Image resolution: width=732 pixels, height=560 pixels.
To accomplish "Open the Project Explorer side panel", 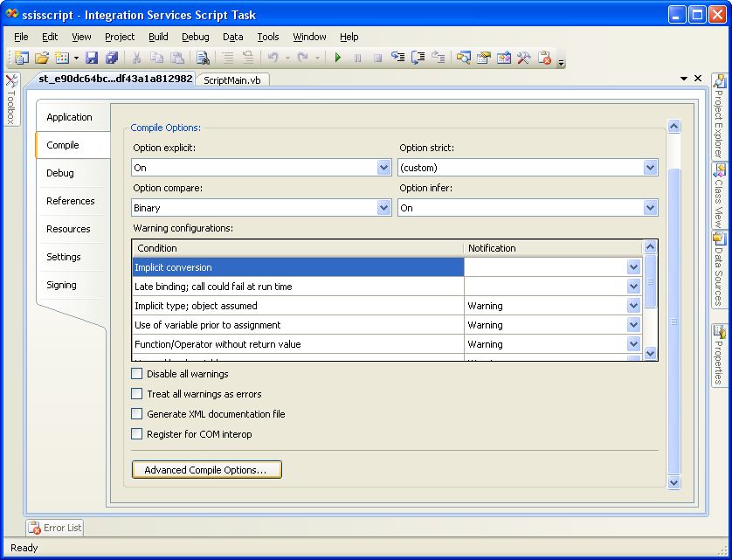I will [719, 116].
